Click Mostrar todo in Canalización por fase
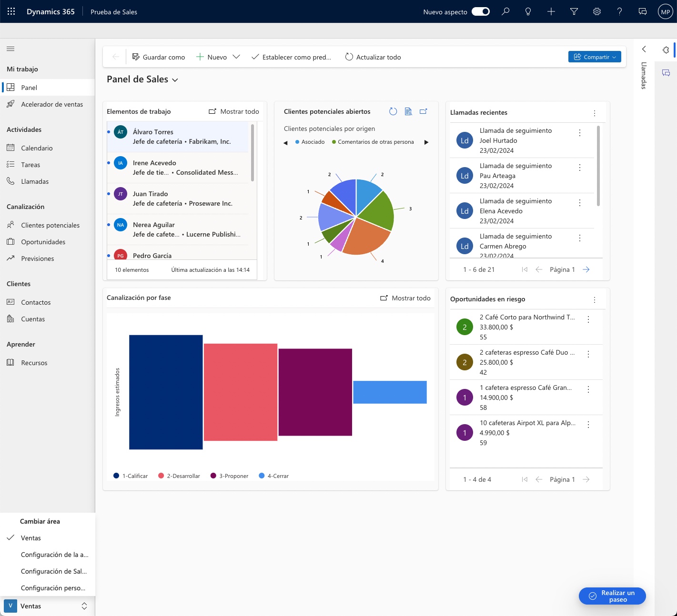 point(405,298)
